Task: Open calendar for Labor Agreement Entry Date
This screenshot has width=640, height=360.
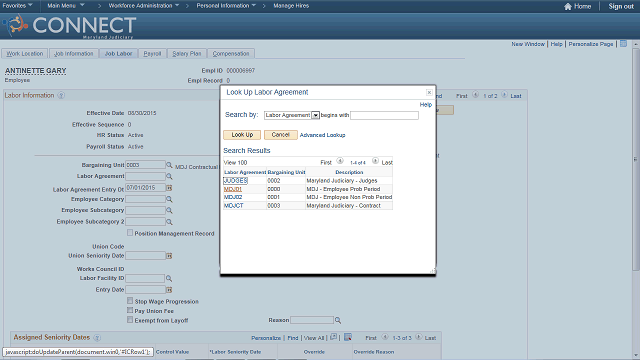Action: click(169, 188)
